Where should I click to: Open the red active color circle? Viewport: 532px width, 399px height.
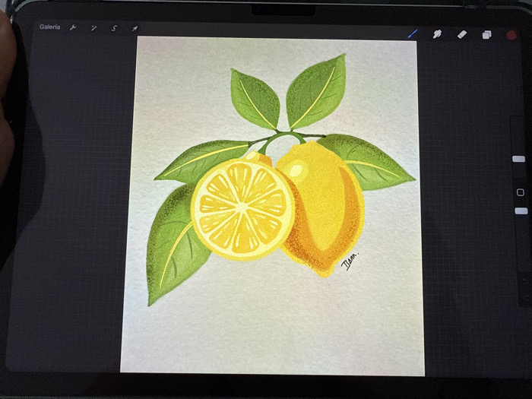511,35
